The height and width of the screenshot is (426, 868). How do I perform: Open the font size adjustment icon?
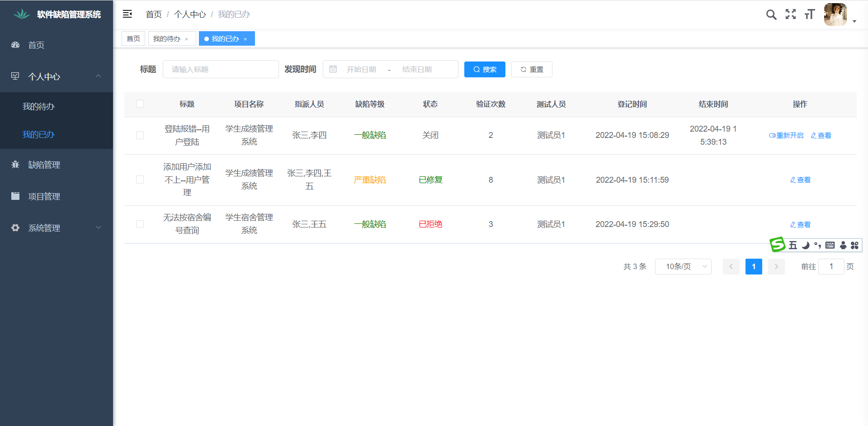(809, 14)
